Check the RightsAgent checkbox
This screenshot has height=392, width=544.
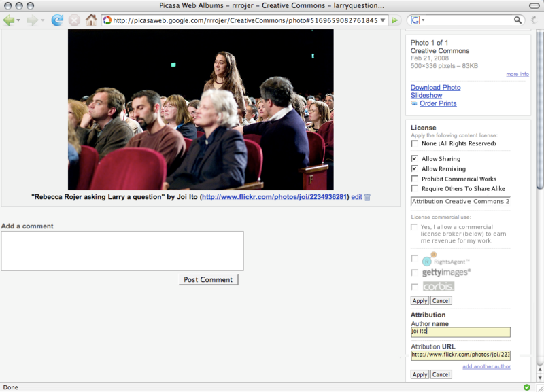pyautogui.click(x=414, y=258)
